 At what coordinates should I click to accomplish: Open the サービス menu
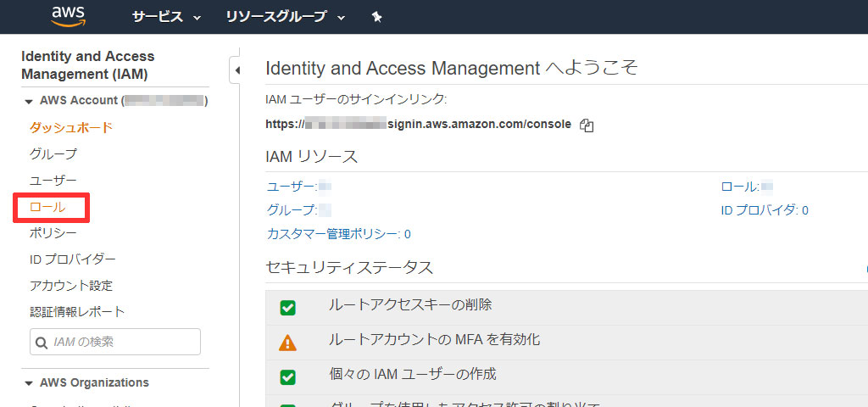[x=167, y=17]
